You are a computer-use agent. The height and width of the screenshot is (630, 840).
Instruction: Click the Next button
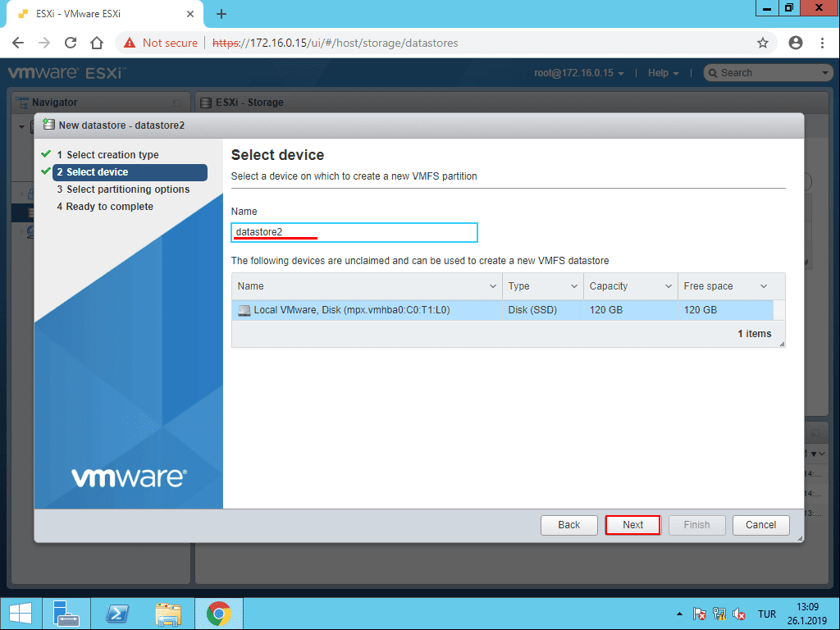632,525
